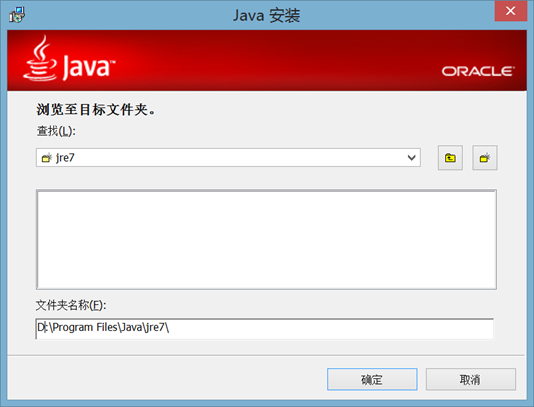Go up one folder level
Viewport: 534px width, 407px height.
(450, 158)
